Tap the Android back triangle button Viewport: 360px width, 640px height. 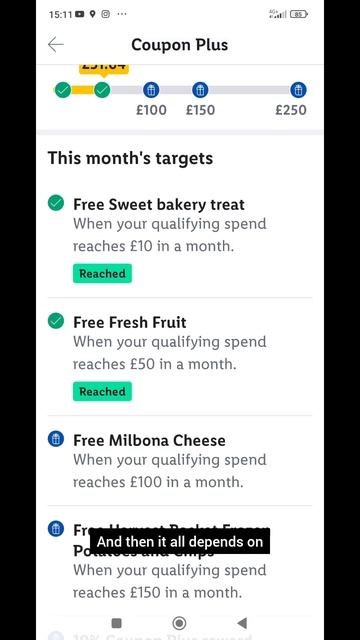(x=242, y=623)
